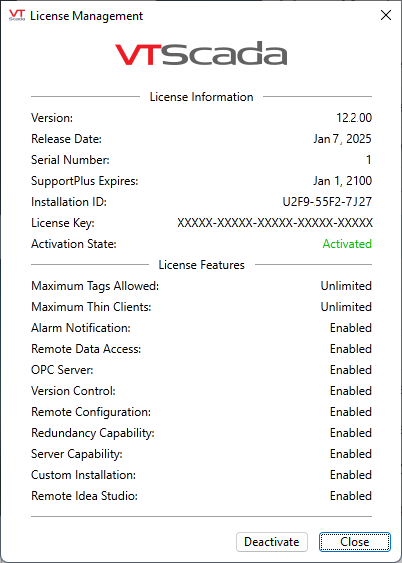Click the SupportPlus Expires date Jan 1, 2100
Image resolution: width=402 pixels, height=563 pixels.
[x=342, y=181]
